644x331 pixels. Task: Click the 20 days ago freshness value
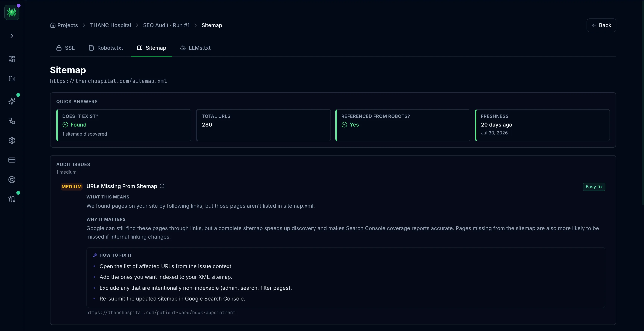(497, 125)
